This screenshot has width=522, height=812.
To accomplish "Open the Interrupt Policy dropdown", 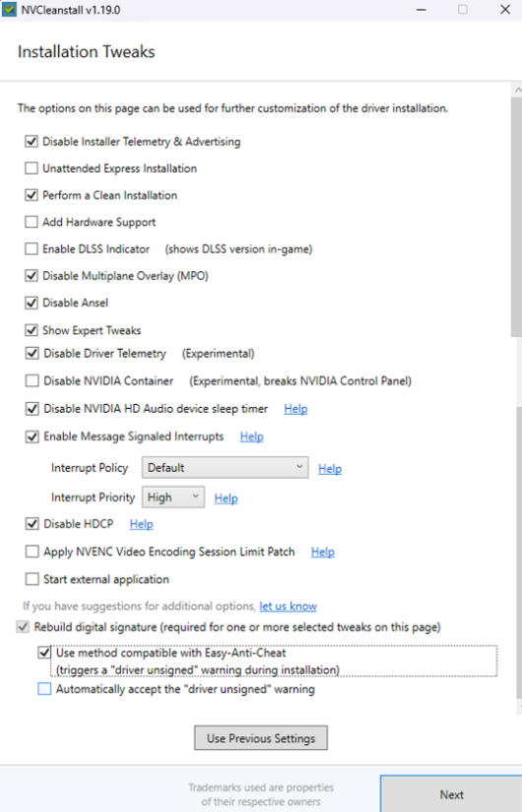I will tap(225, 468).
